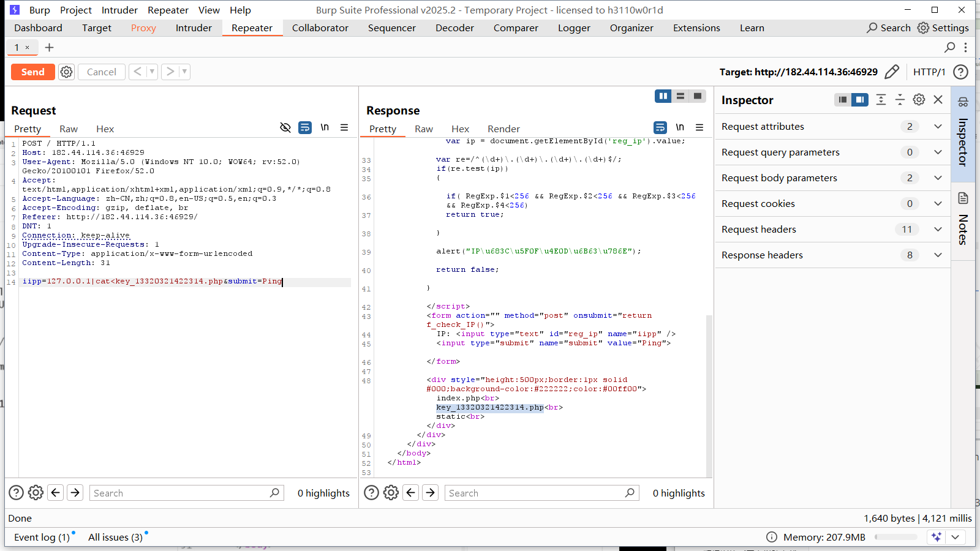The width and height of the screenshot is (980, 551).
Task: Go to previous match in Request search
Action: point(56,492)
